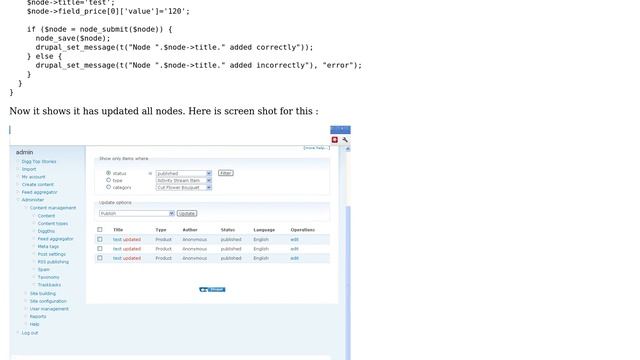Open the Taxonomy sidebar link
The image size is (640, 360).
(48, 278)
